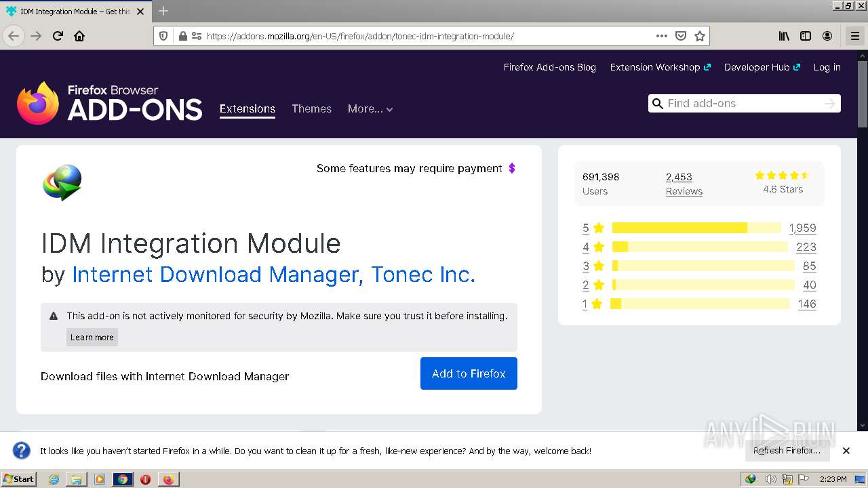
Task: View the 85 three-star reviews
Action: point(810,266)
